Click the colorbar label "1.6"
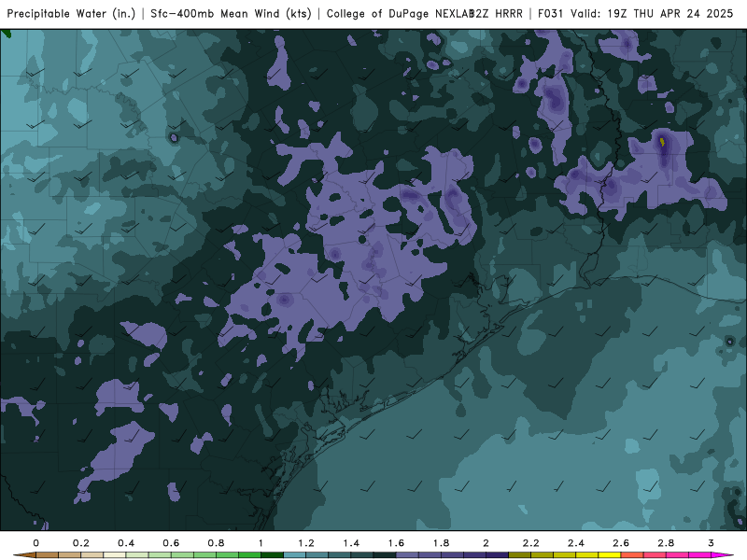Image resolution: width=747 pixels, height=560 pixels. click(396, 543)
